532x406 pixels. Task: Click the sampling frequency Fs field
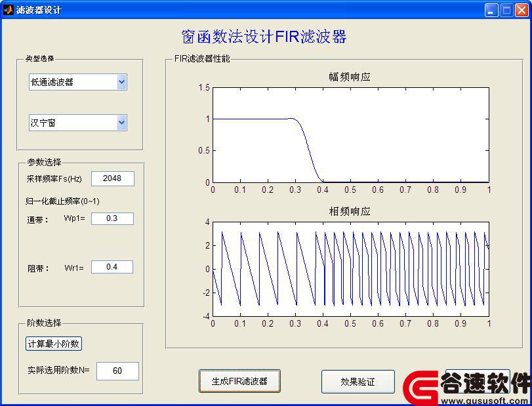pyautogui.click(x=113, y=179)
